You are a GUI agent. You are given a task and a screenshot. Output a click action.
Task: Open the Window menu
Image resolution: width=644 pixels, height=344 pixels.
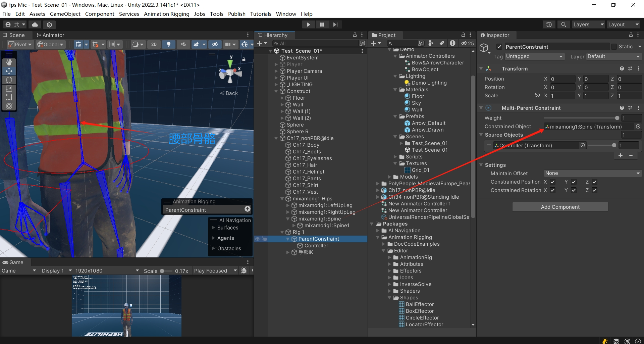(286, 14)
